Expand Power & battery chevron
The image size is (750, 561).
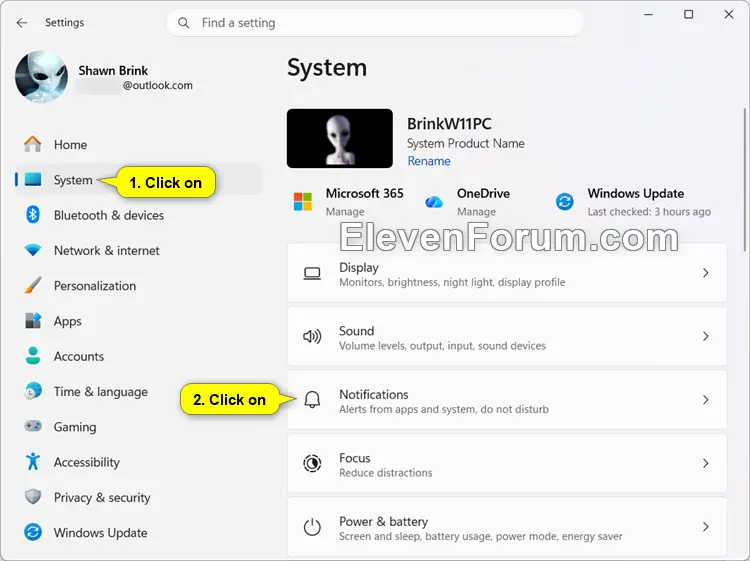[706, 527]
